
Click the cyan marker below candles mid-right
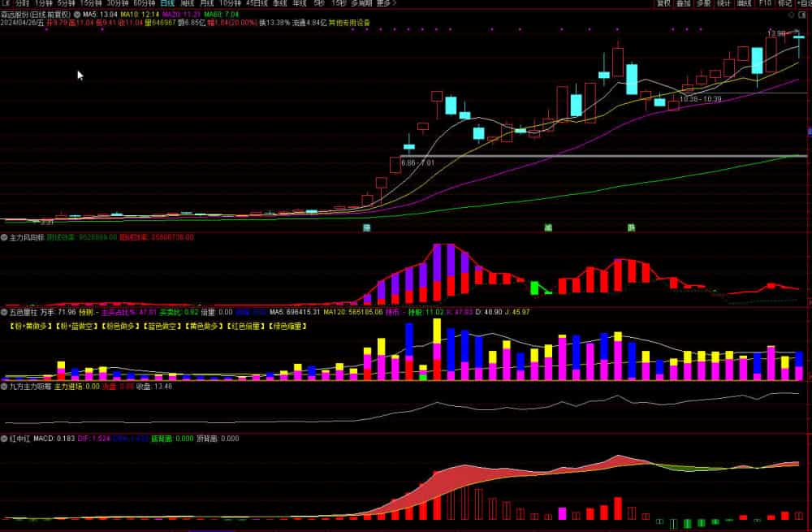pyautogui.click(x=548, y=227)
